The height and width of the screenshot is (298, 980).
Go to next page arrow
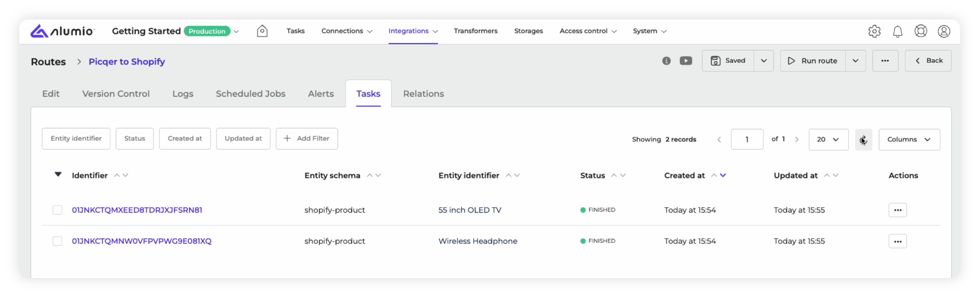point(797,139)
